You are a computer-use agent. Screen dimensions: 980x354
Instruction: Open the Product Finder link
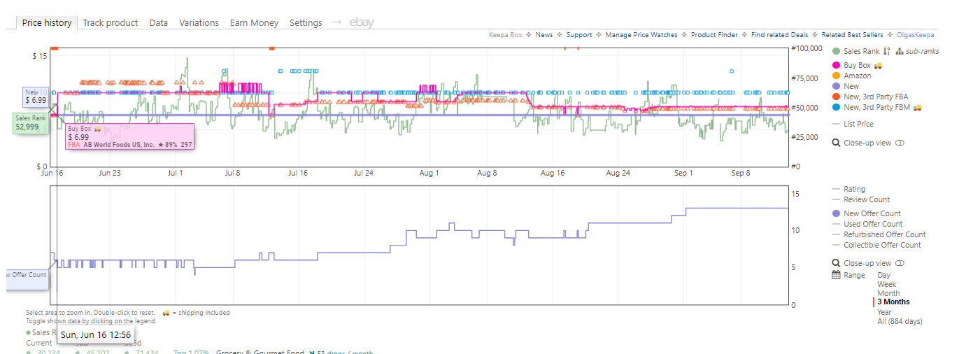pos(714,34)
